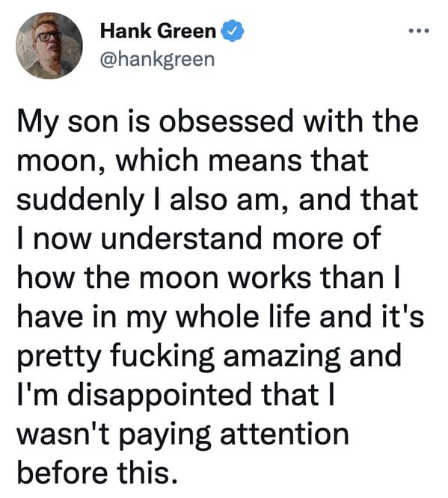Visit the @hankgreen handle link
The image size is (448, 498).
click(x=158, y=59)
